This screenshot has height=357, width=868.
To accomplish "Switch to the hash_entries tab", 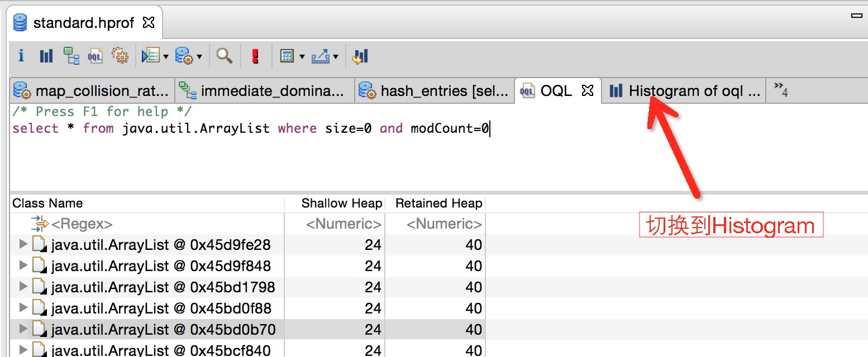I will 433,91.
